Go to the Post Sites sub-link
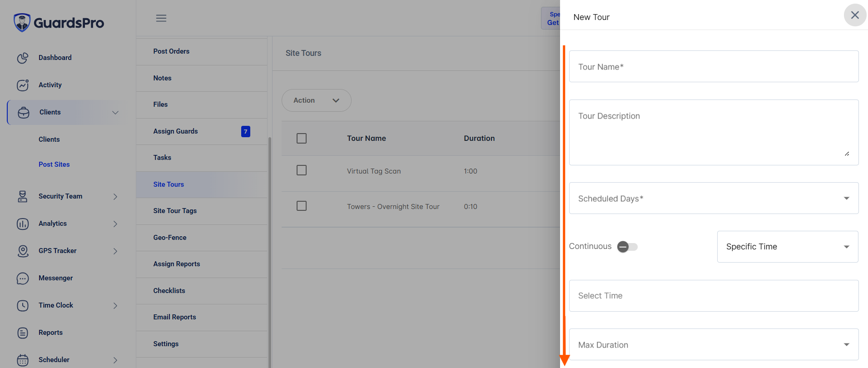 pyautogui.click(x=54, y=164)
